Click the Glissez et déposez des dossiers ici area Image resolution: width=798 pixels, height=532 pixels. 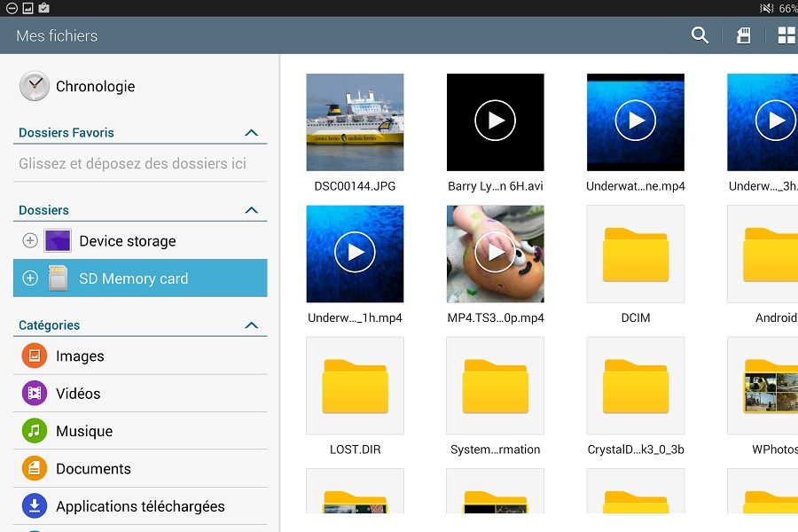coord(140,163)
